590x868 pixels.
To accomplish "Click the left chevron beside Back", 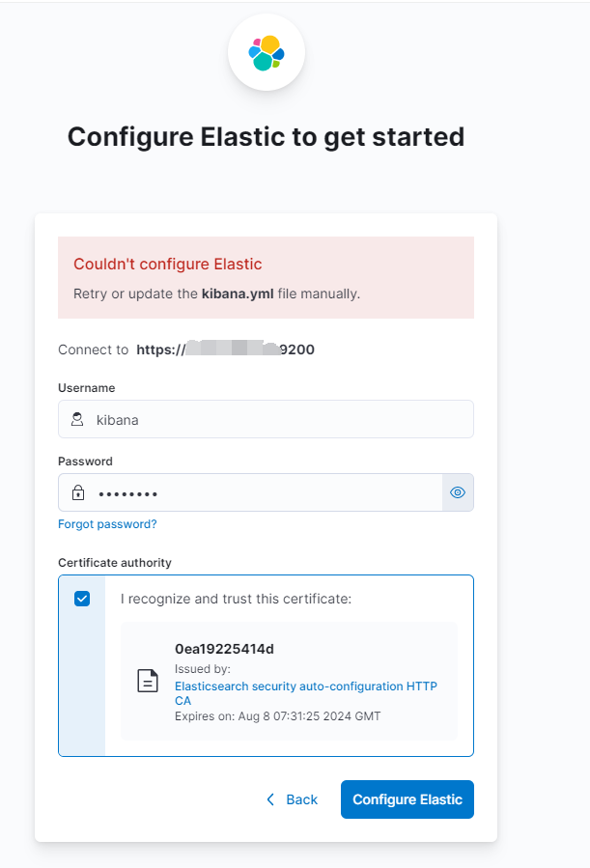I will [270, 799].
